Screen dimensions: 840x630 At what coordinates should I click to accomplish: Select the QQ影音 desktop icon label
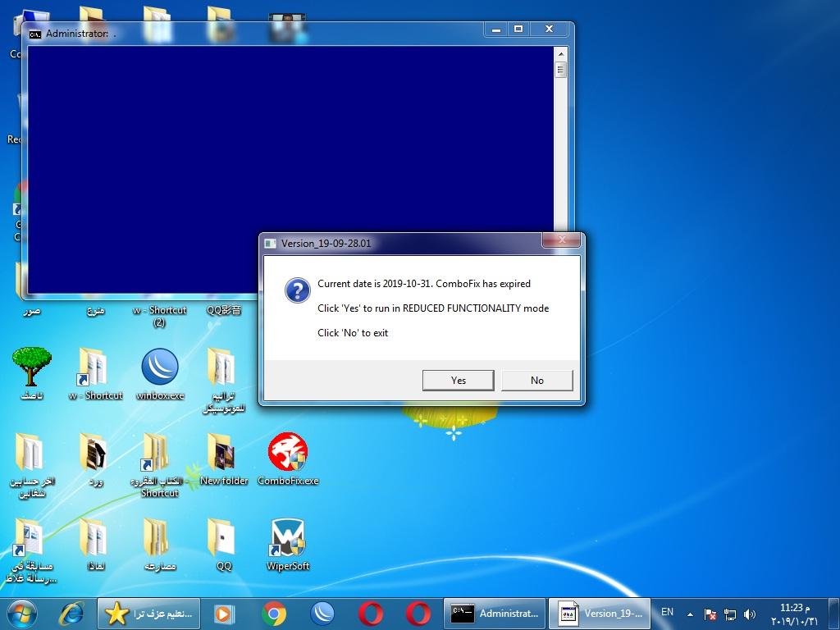tap(224, 310)
